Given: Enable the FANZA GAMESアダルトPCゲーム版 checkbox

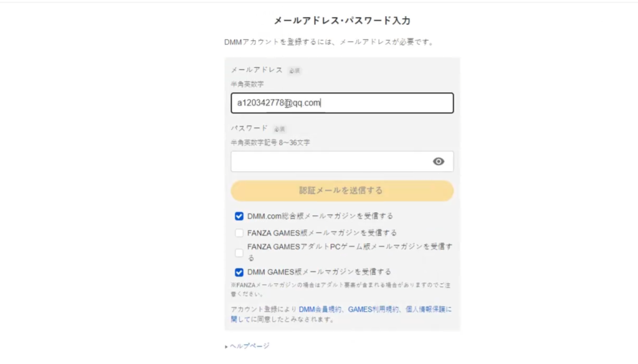Looking at the screenshot, I should tap(239, 253).
